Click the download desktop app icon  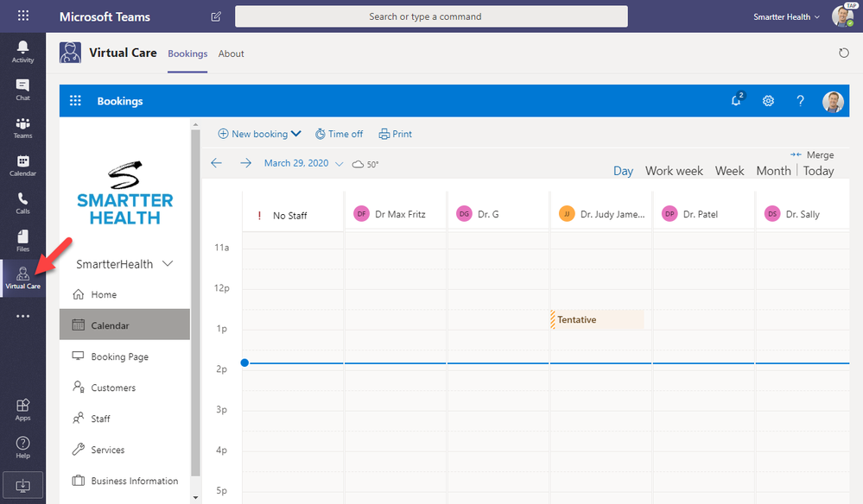[22, 485]
